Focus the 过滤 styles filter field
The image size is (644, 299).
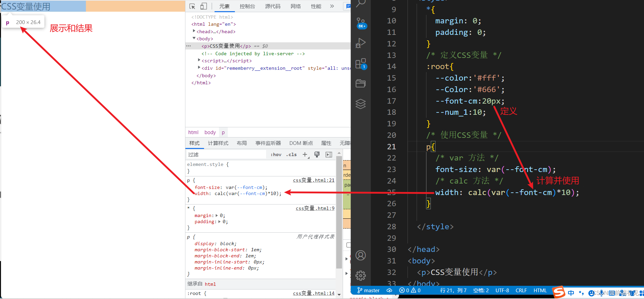[x=226, y=154]
